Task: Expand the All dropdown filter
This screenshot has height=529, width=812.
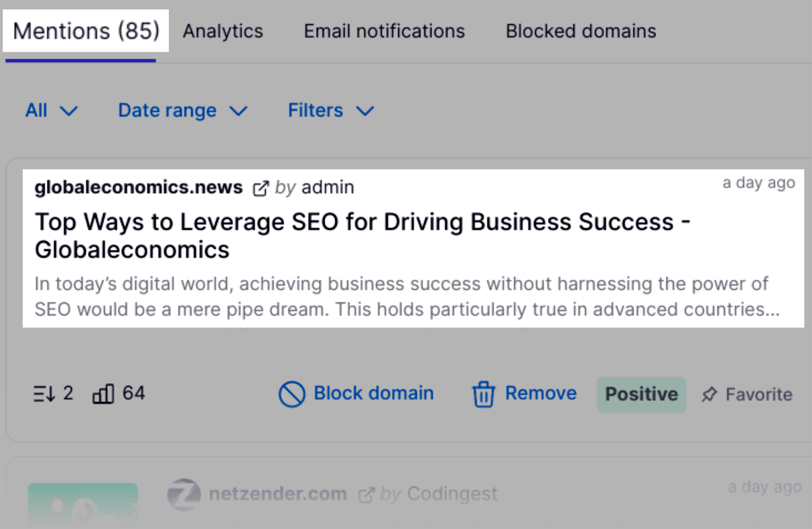Action: click(51, 110)
